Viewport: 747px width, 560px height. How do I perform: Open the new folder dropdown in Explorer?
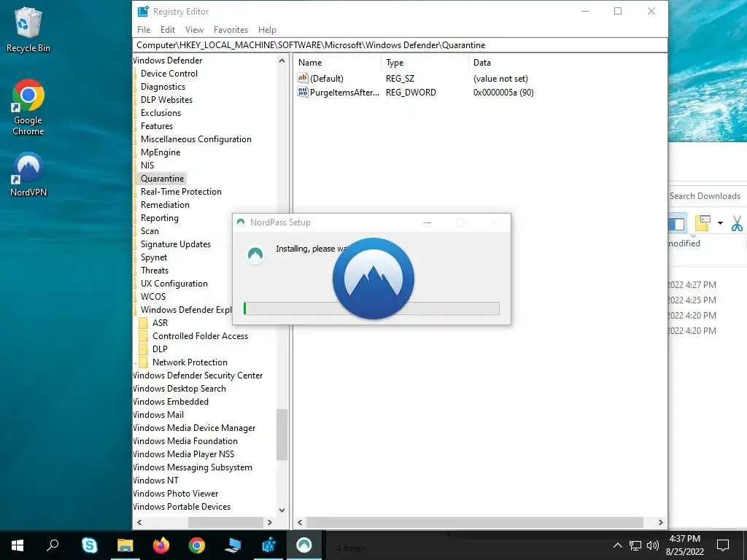pos(720,223)
